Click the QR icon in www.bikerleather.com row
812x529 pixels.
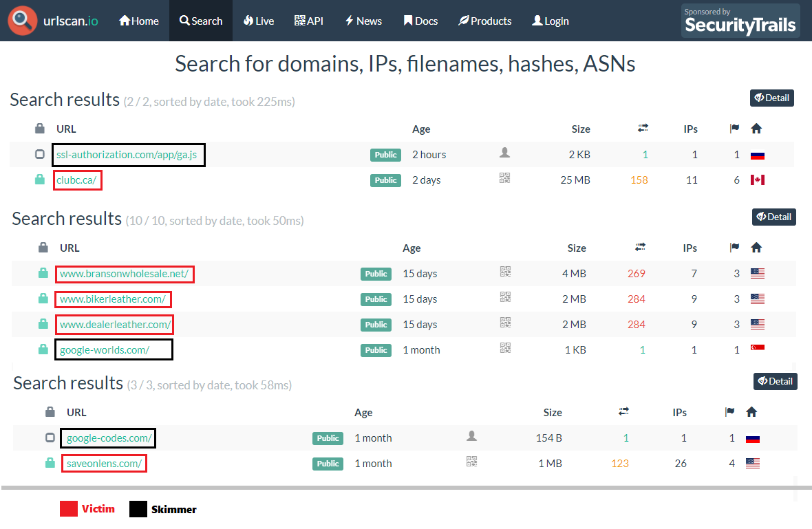coord(505,297)
